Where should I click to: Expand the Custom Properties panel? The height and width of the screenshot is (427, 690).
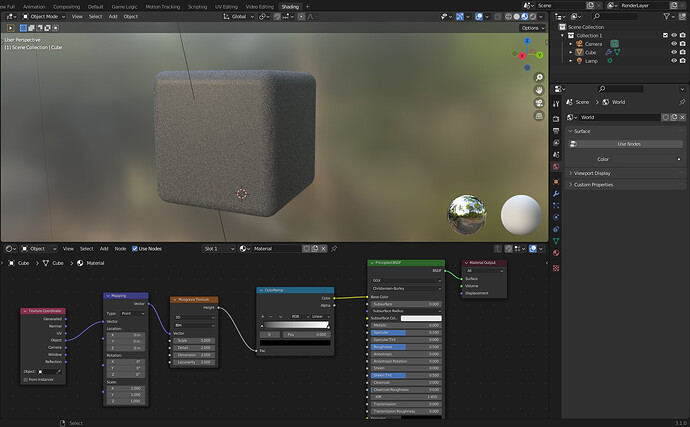click(x=593, y=185)
